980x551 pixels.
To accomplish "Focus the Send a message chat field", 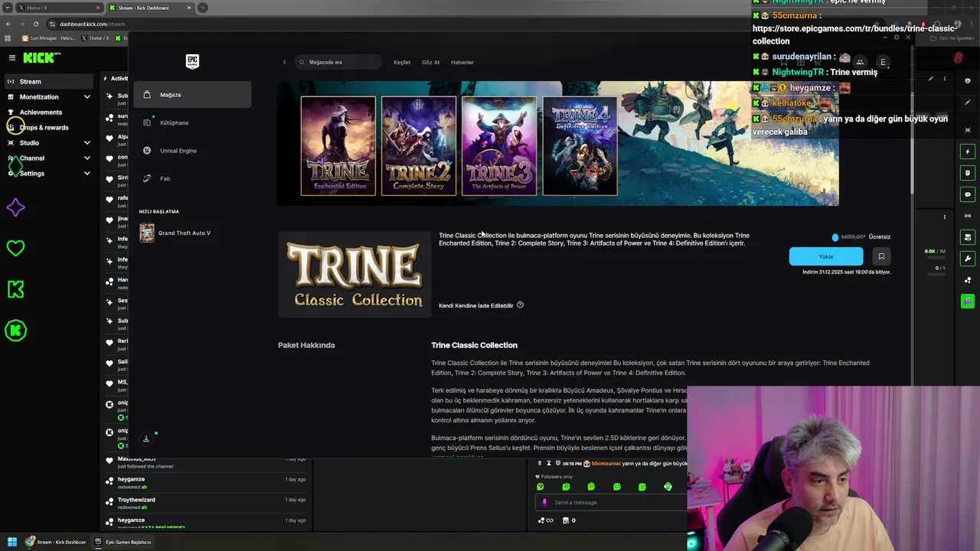I will tap(610, 502).
